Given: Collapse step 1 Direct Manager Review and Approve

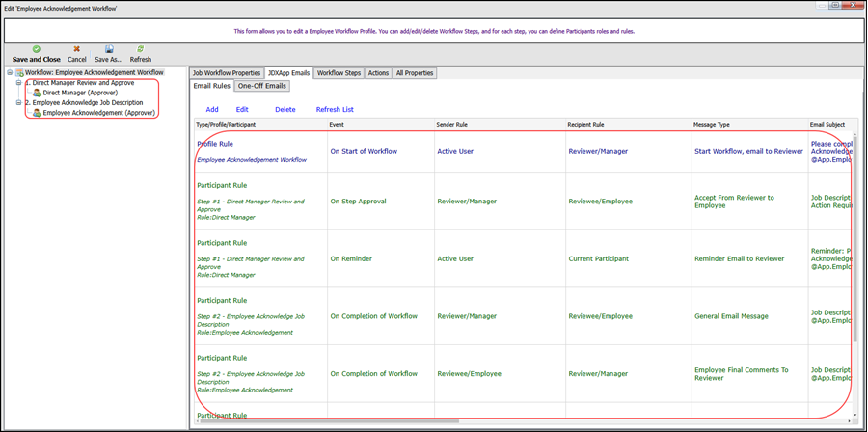Looking at the screenshot, I should click(x=18, y=83).
